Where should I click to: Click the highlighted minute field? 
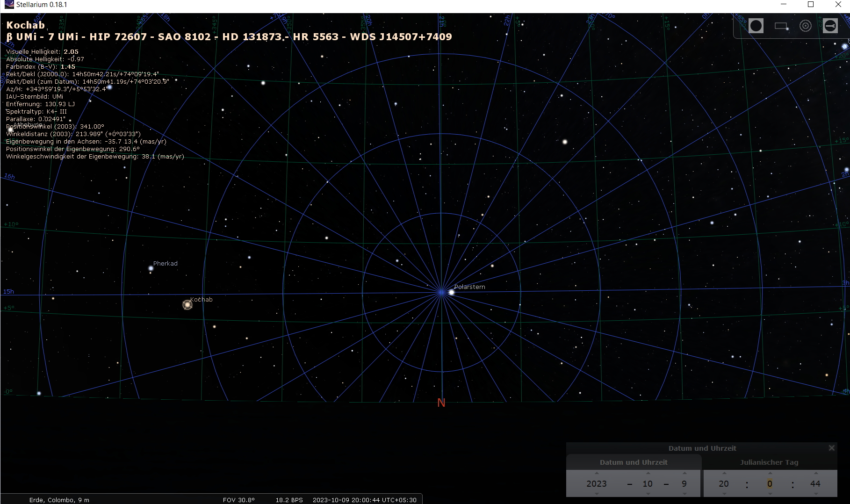(770, 483)
